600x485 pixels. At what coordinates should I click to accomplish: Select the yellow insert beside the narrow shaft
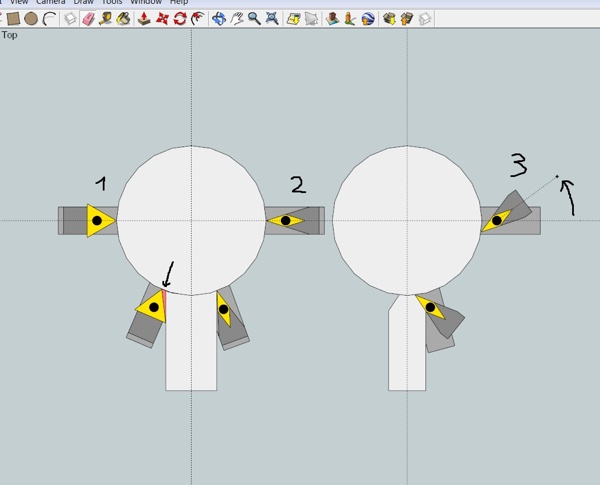[430, 307]
